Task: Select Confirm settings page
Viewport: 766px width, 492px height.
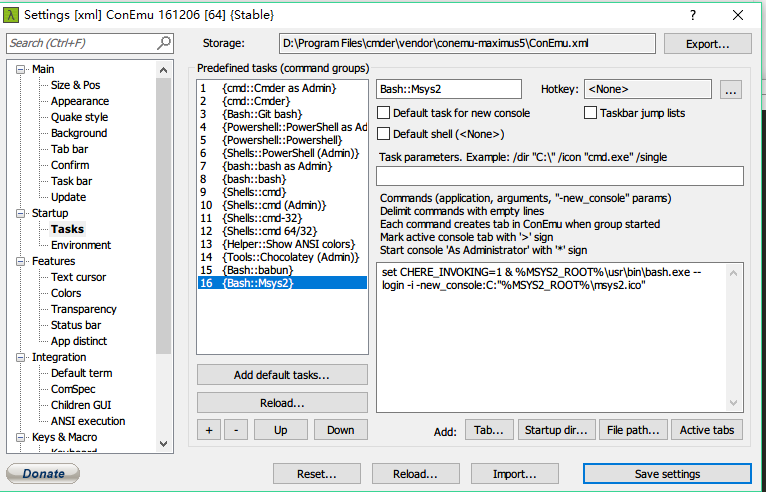Action: (70, 165)
